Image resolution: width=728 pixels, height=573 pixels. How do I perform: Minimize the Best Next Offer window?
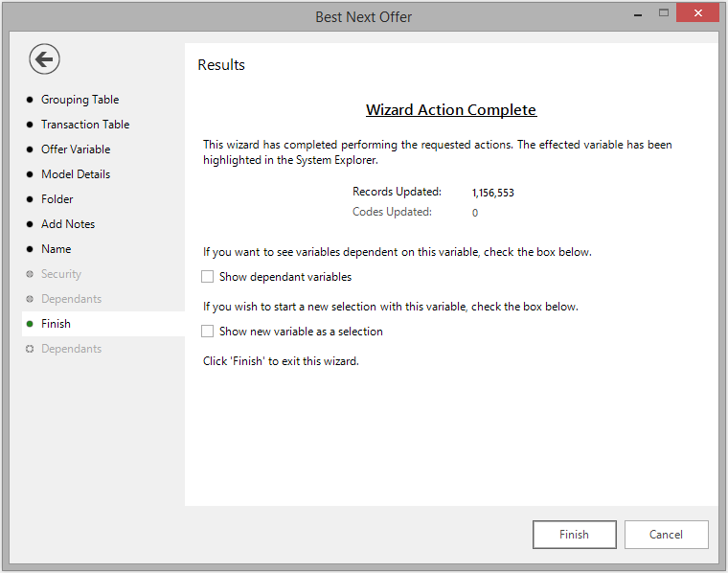638,14
